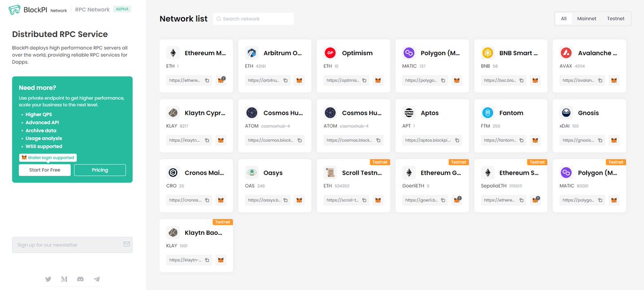Add Avalanche network to MetaMask
644x290 pixels.
[614, 80]
